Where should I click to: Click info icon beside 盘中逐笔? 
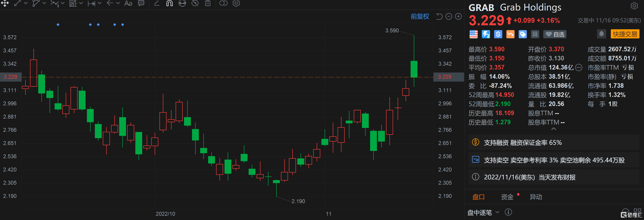click(x=508, y=212)
